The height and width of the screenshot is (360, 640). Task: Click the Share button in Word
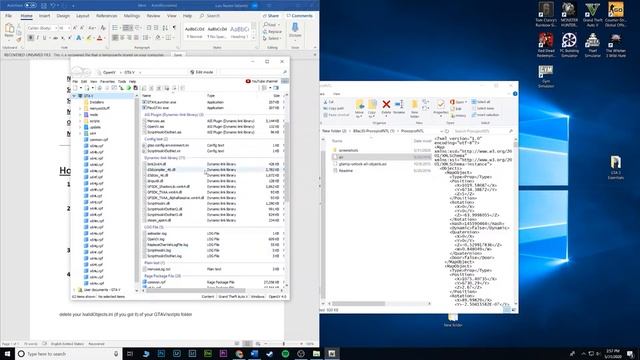[271, 16]
